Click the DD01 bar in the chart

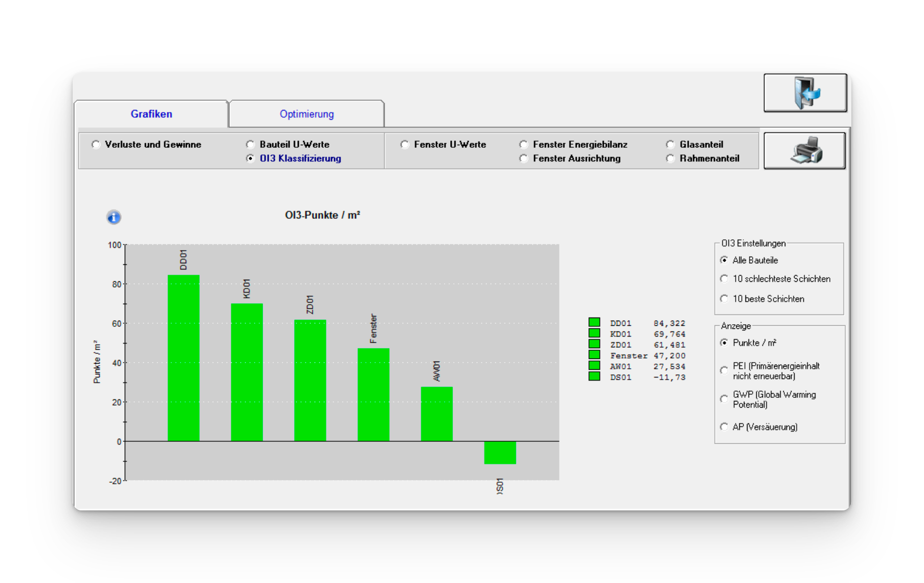click(183, 358)
